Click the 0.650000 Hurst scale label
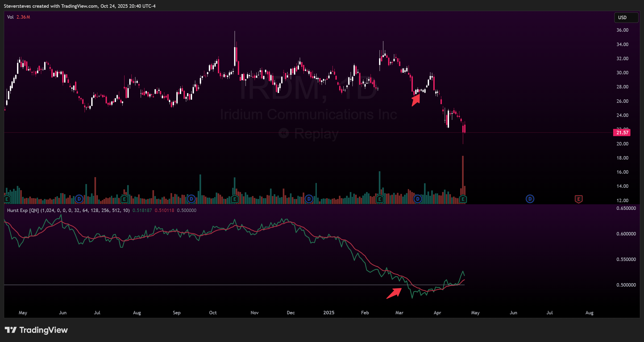 (626, 208)
